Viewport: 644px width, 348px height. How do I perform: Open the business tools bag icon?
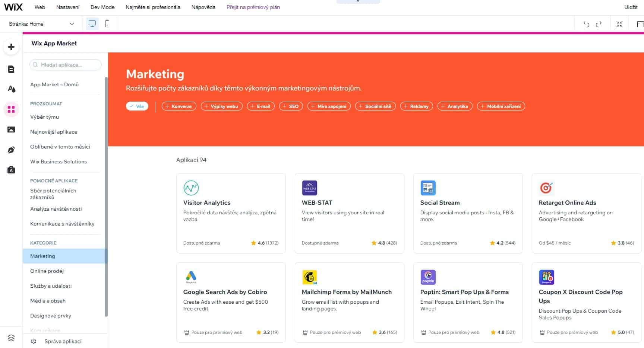coord(11,170)
